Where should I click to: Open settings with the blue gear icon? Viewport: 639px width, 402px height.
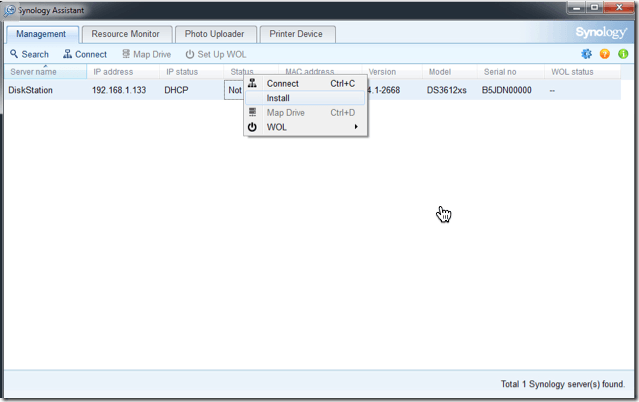(x=586, y=54)
